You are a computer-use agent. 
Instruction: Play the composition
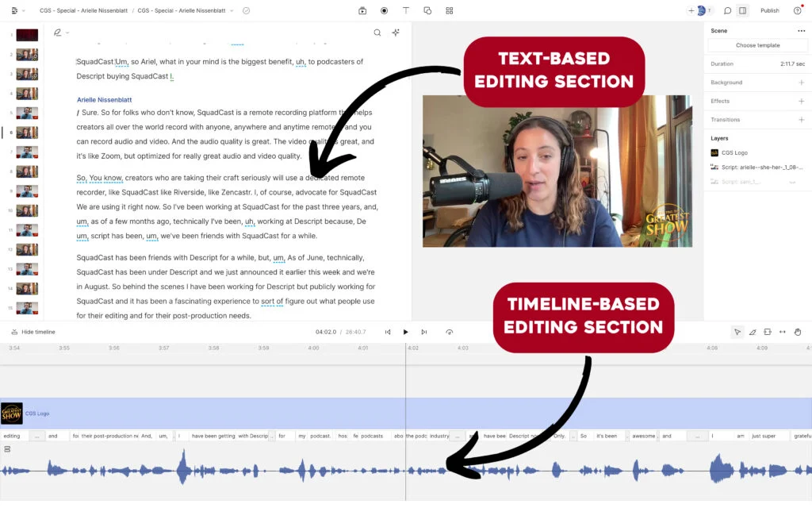(405, 332)
